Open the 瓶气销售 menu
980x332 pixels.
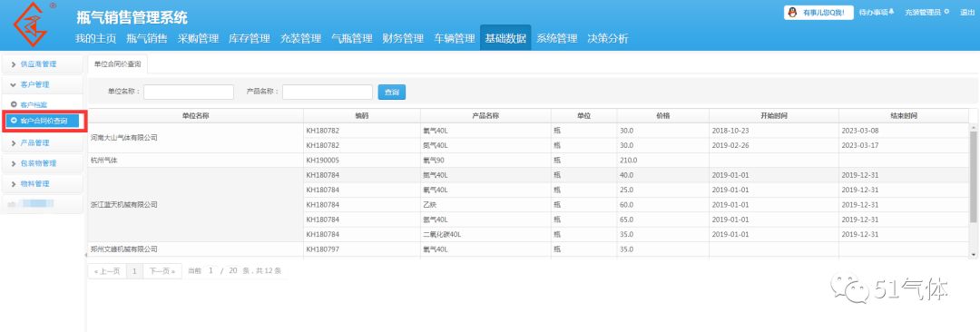[147, 38]
